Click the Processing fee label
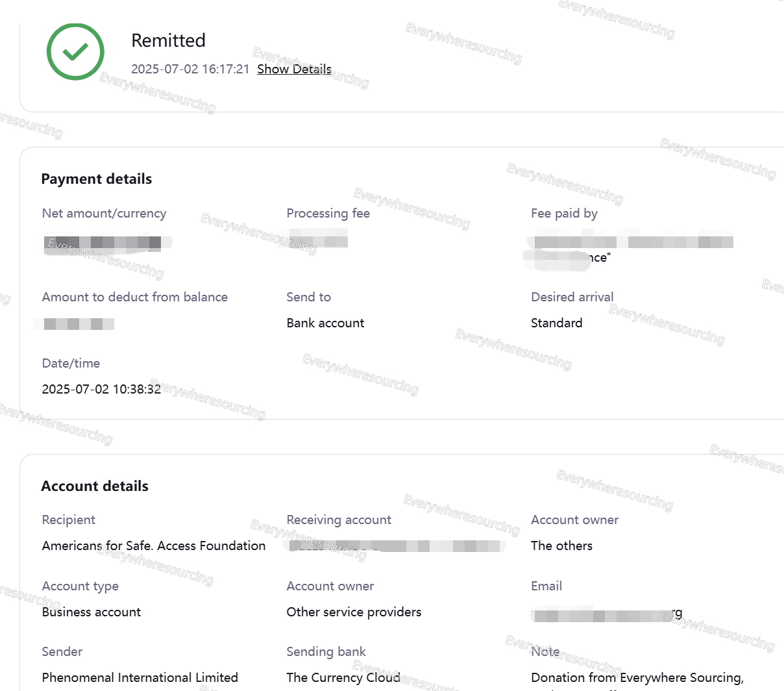This screenshot has width=784, height=691. [328, 214]
